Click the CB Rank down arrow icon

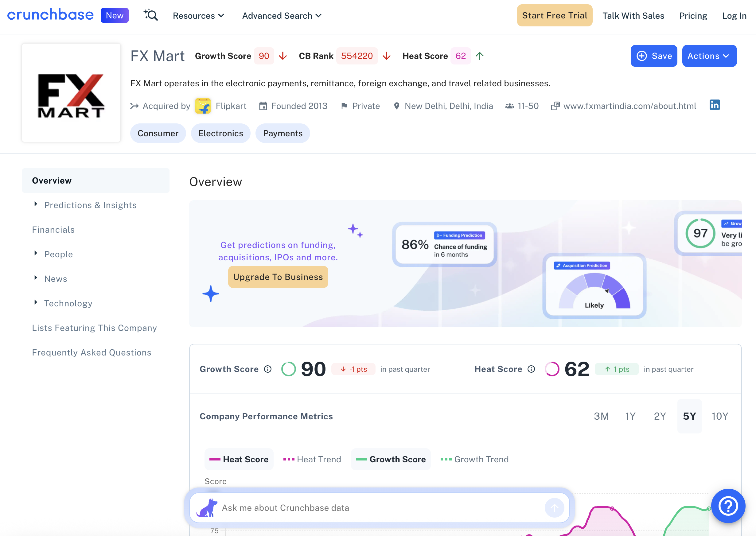pos(387,56)
